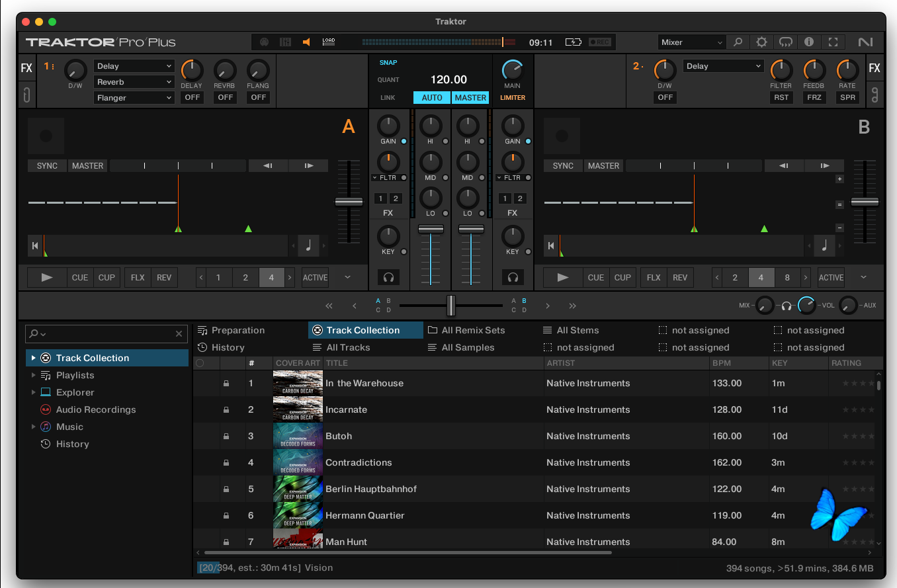Click the browser search field
The image size is (897, 588).
pyautogui.click(x=106, y=334)
